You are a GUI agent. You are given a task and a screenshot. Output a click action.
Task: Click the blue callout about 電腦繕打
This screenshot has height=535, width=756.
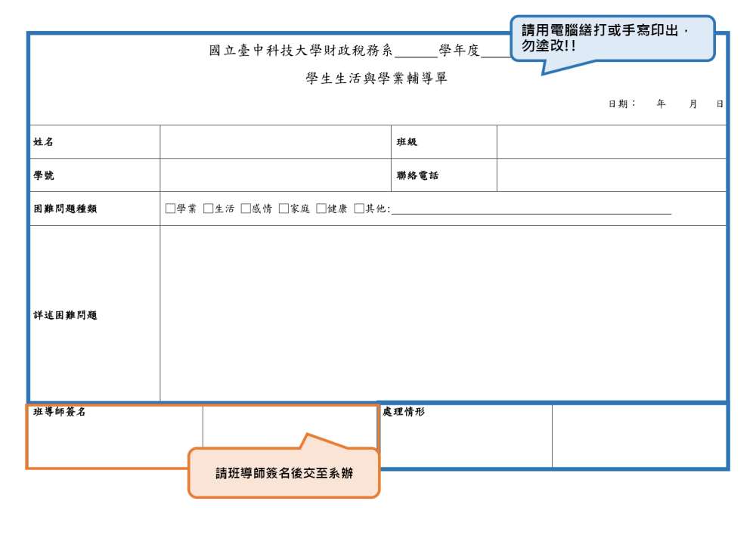pos(612,39)
